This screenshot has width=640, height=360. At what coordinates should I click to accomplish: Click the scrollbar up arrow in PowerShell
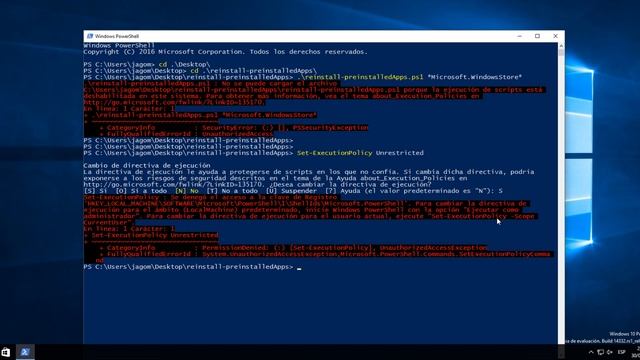click(561, 46)
